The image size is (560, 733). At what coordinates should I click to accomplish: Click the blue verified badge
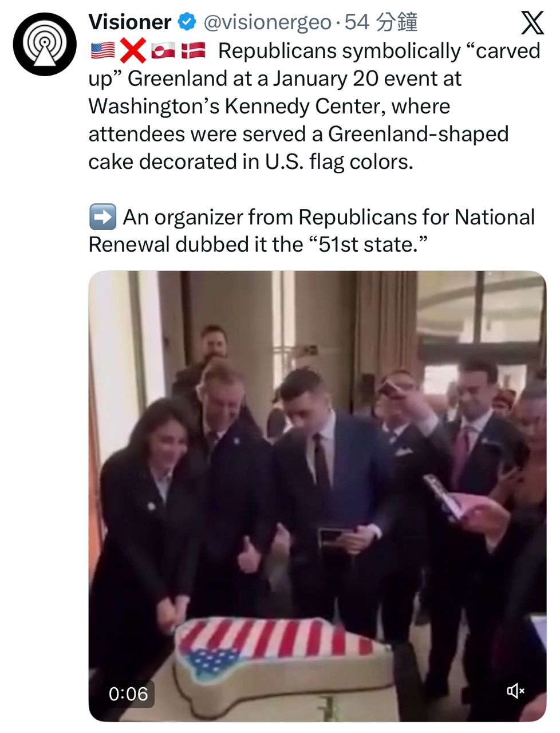click(x=187, y=22)
